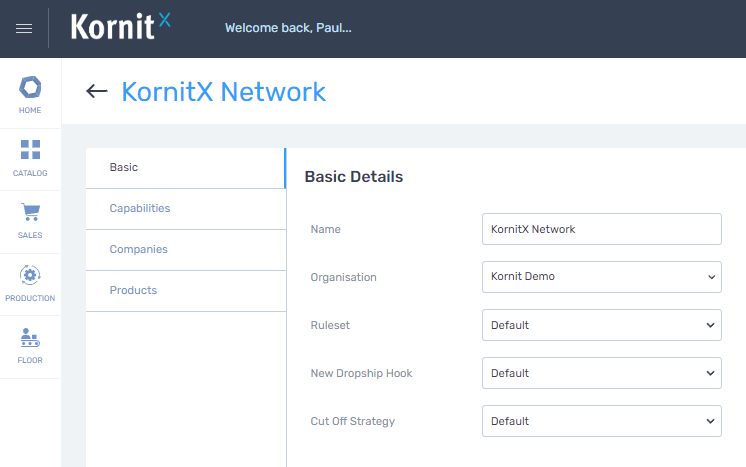This screenshot has width=746, height=467.
Task: Open the Sales cart section
Action: [30, 221]
